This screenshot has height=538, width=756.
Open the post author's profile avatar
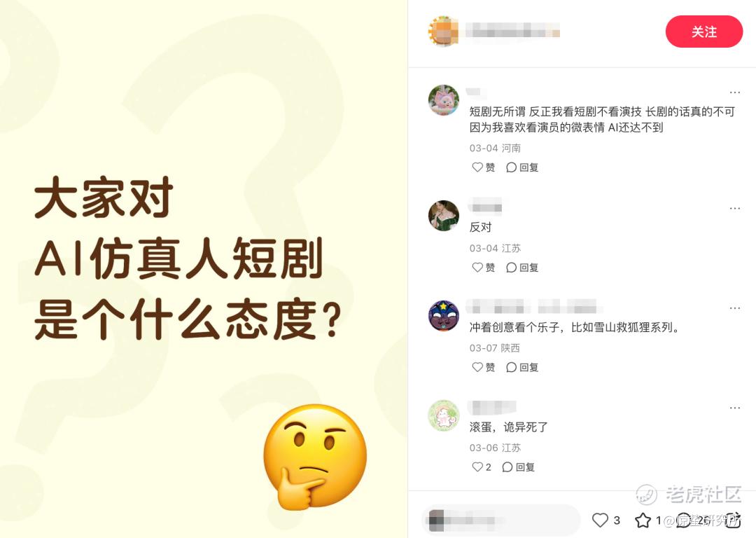pos(444,32)
